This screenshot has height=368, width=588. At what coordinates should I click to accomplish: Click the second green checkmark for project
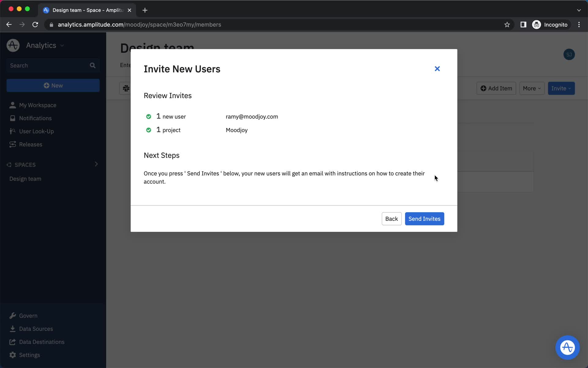pos(149,130)
